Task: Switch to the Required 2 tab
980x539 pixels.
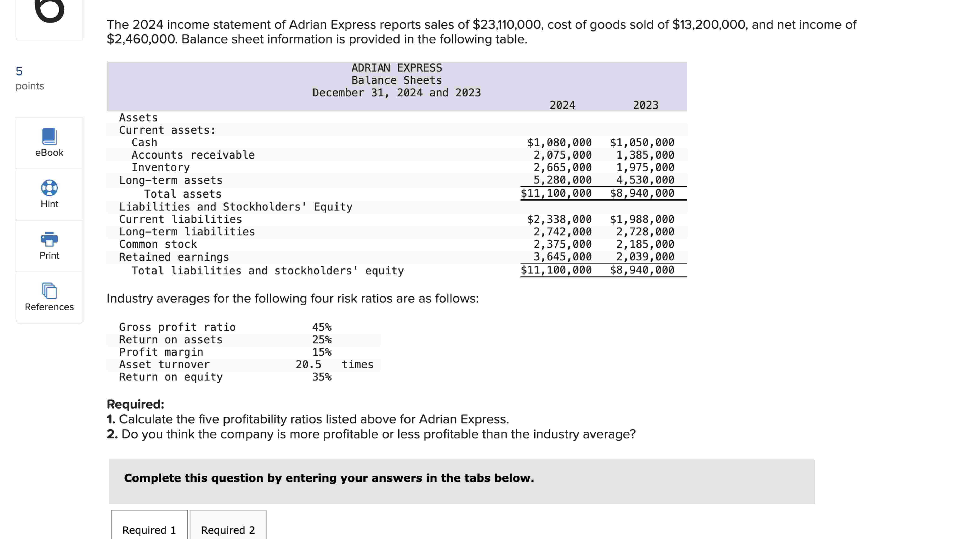Action: 228,529
